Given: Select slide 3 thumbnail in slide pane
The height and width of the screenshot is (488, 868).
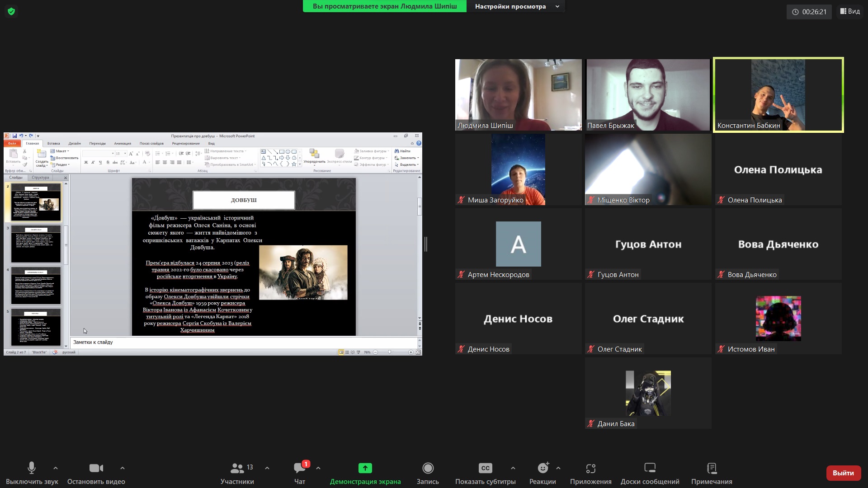Looking at the screenshot, I should pos(36,244).
